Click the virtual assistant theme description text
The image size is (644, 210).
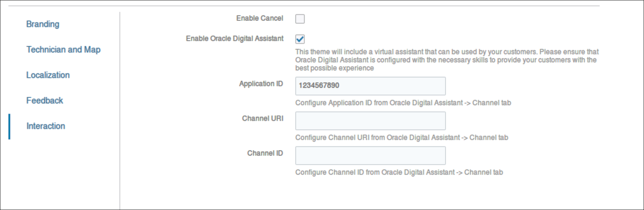[x=447, y=60]
